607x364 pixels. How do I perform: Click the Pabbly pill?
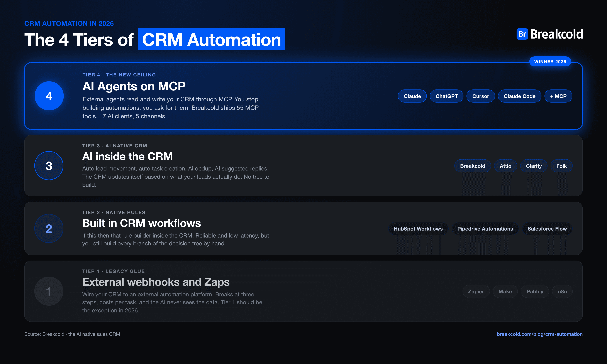tap(535, 292)
